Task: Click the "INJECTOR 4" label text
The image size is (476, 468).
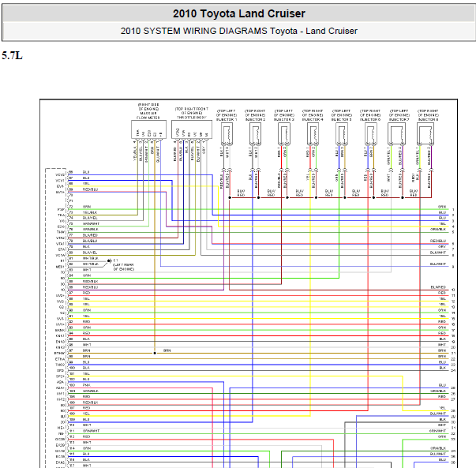Action: 313,120
